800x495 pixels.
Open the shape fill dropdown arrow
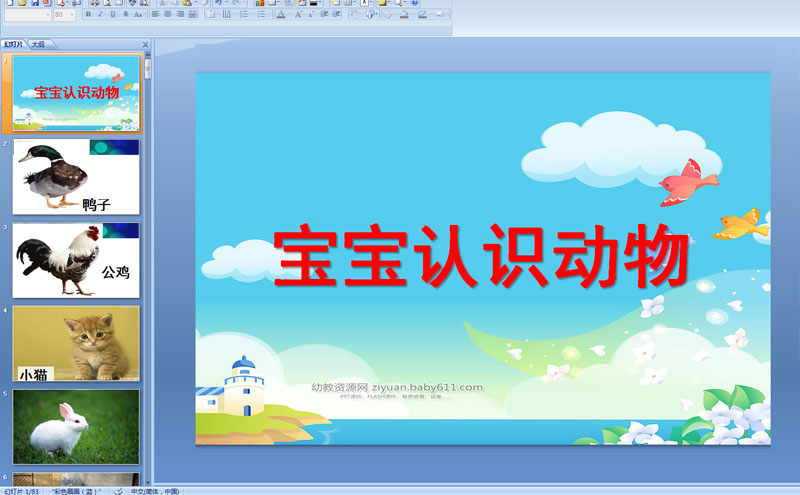[412, 14]
